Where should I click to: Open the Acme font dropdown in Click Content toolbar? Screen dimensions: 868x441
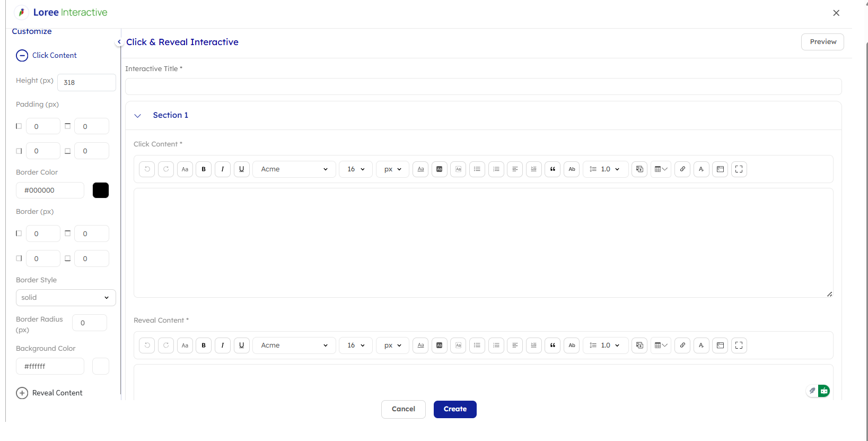[x=294, y=169]
